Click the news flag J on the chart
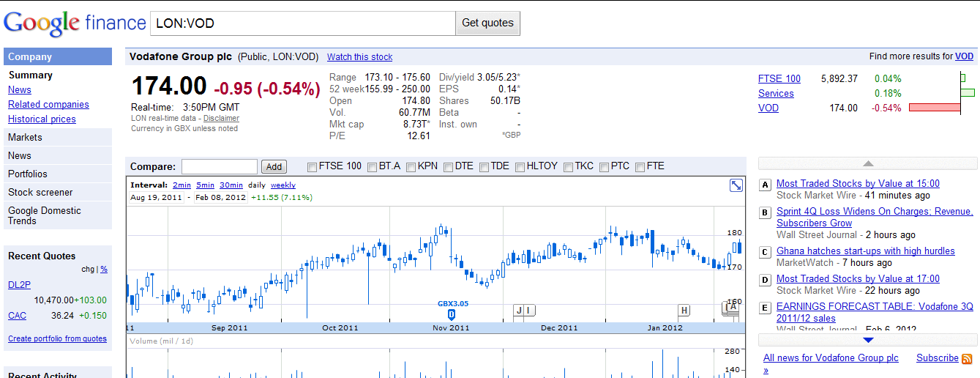Viewport: 980px width, 378px height. pos(519,311)
